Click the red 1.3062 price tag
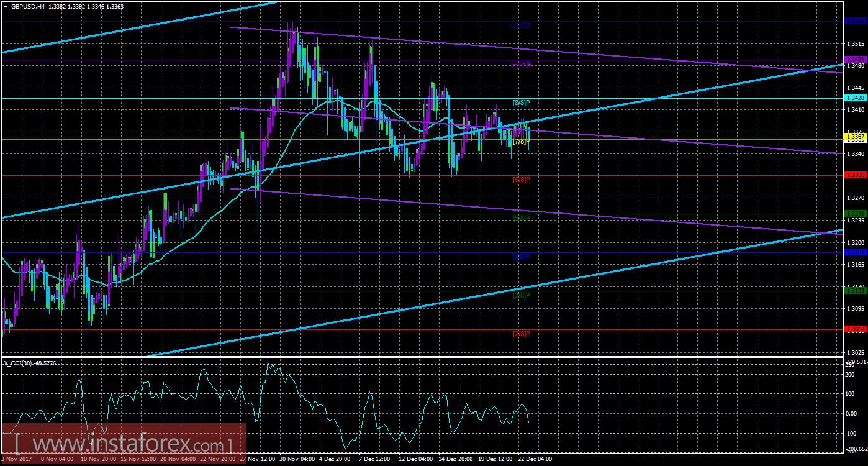 (856, 329)
